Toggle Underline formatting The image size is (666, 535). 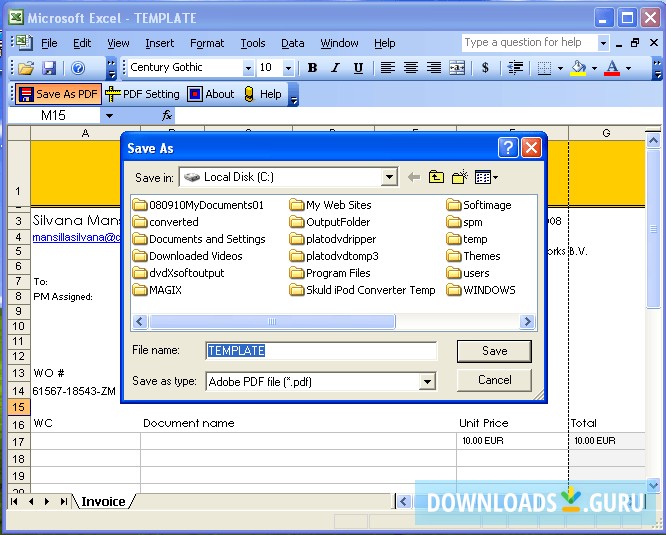(358, 68)
